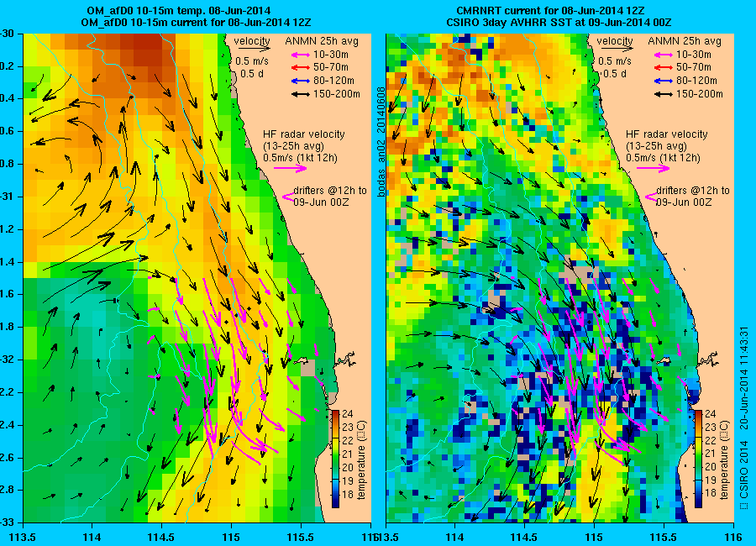The image size is (756, 546).
Task: Click longitude label '113.5' at bottom left corner
Action: click(x=24, y=537)
